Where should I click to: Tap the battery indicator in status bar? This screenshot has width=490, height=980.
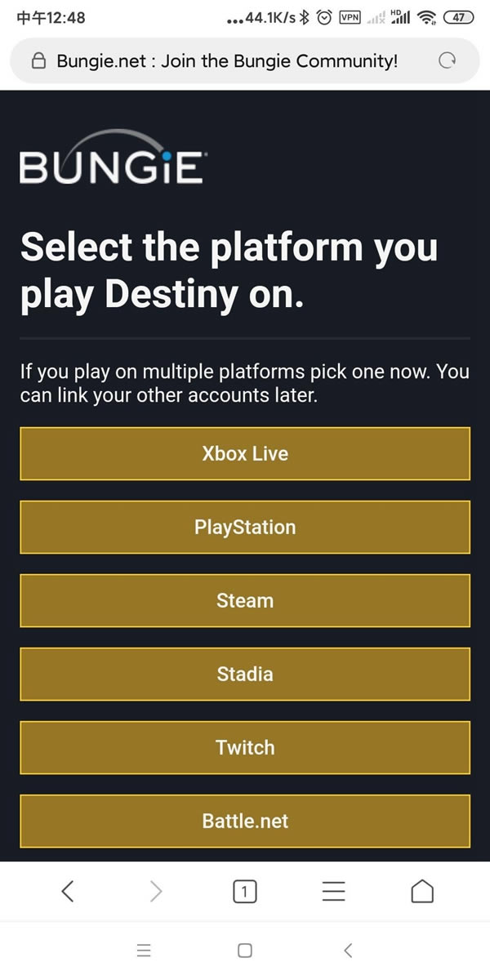click(x=459, y=17)
